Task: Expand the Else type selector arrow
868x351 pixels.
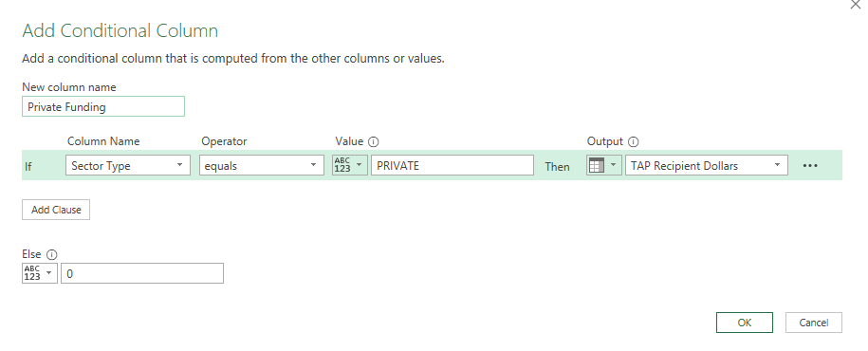Action: [x=48, y=273]
